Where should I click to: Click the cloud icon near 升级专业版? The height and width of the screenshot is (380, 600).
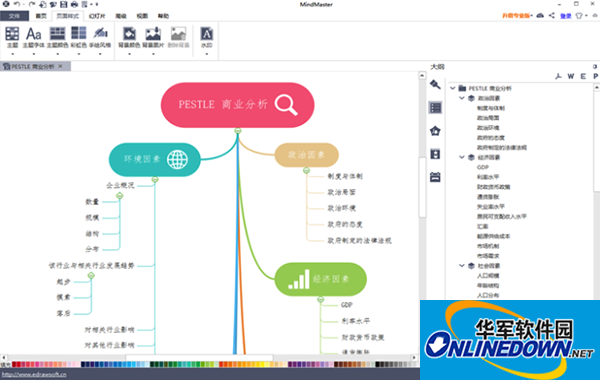click(x=540, y=15)
